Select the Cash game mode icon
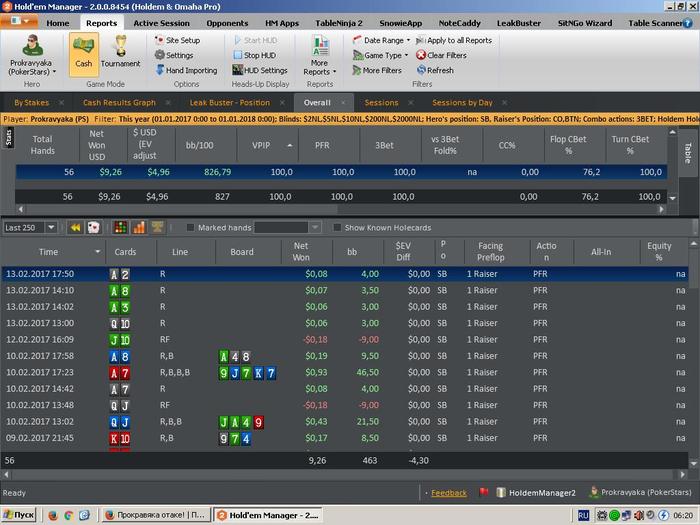Image resolution: width=700 pixels, height=525 pixels. (x=83, y=54)
